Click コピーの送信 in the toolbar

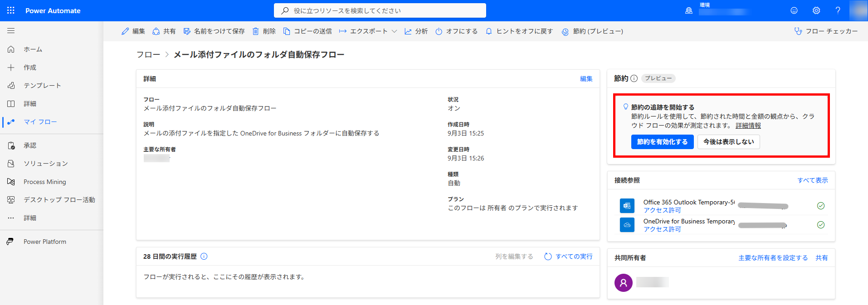point(307,31)
